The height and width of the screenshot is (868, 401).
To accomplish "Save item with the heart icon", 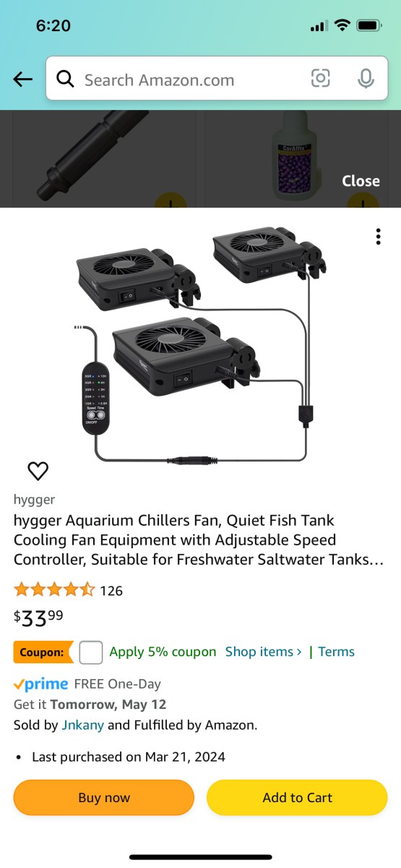I will coord(38,472).
